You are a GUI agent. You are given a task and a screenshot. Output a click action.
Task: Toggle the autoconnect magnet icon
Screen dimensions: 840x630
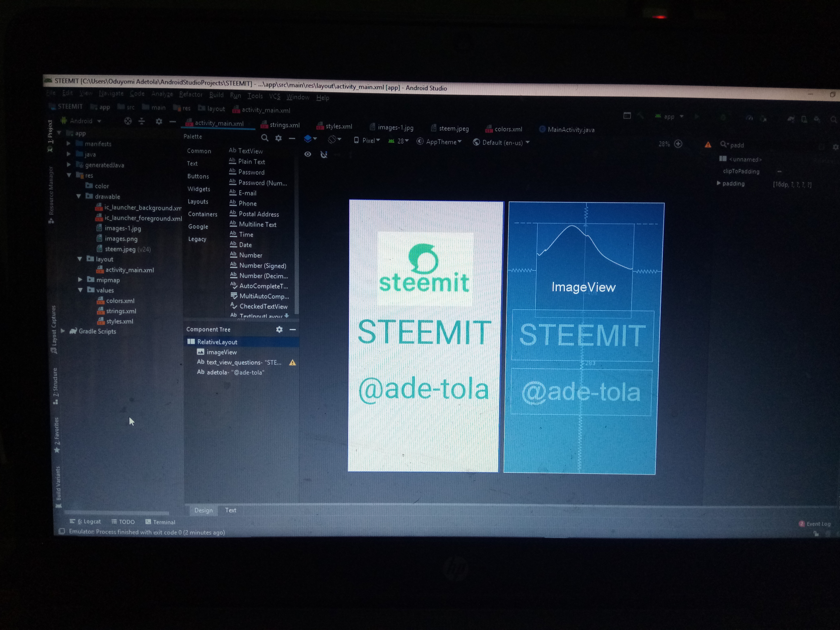coord(323,154)
